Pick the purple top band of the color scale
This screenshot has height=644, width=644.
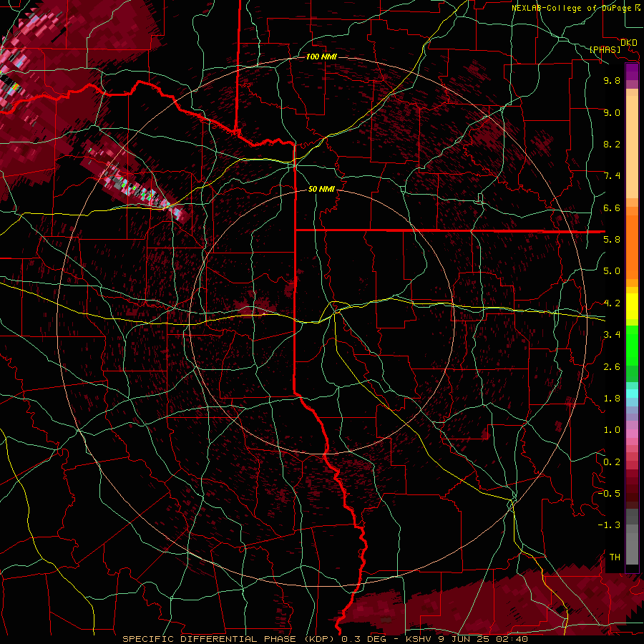pos(632,72)
